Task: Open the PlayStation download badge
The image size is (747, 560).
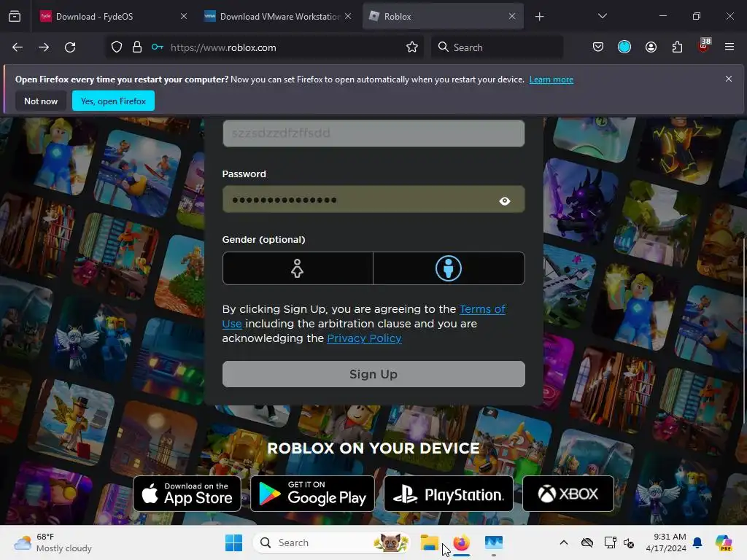Action: 449,494
